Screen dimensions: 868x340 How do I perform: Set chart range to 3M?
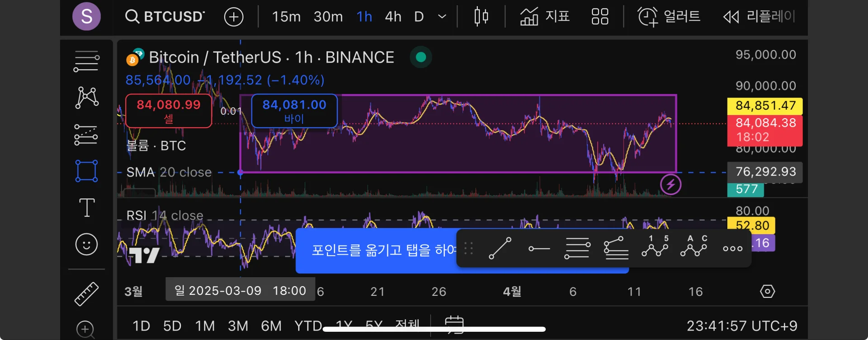tap(238, 326)
